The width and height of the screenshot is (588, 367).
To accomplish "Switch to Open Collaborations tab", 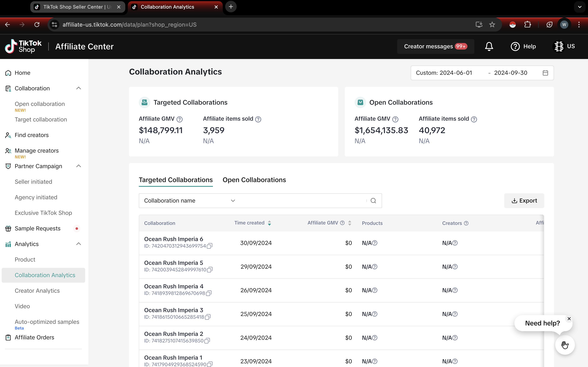I will (254, 180).
